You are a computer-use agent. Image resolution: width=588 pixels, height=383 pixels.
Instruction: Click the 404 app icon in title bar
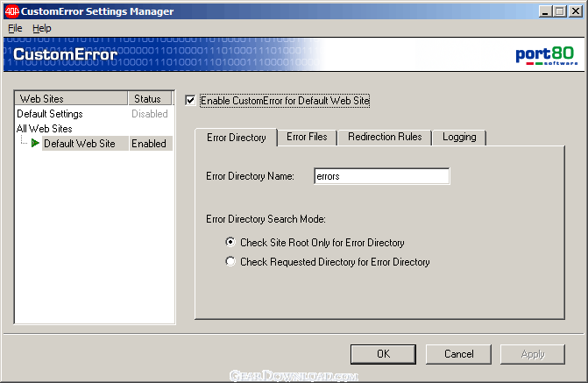coord(12,11)
